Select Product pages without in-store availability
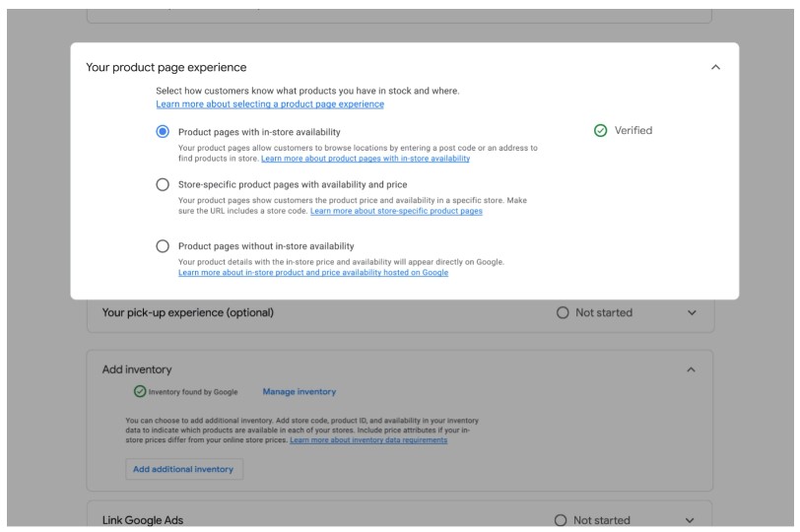The image size is (800, 532). [163, 246]
